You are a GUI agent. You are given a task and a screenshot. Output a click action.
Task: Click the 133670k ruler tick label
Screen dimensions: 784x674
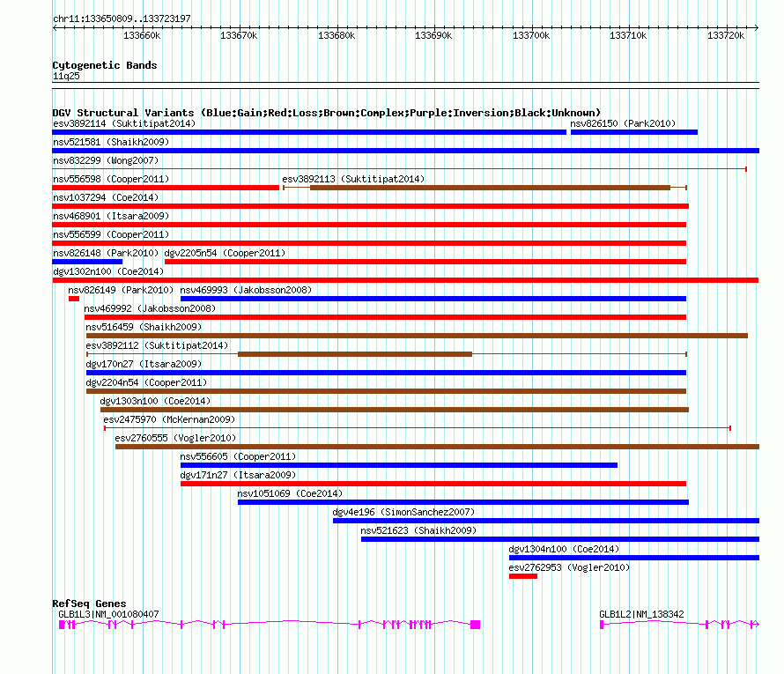coord(239,35)
